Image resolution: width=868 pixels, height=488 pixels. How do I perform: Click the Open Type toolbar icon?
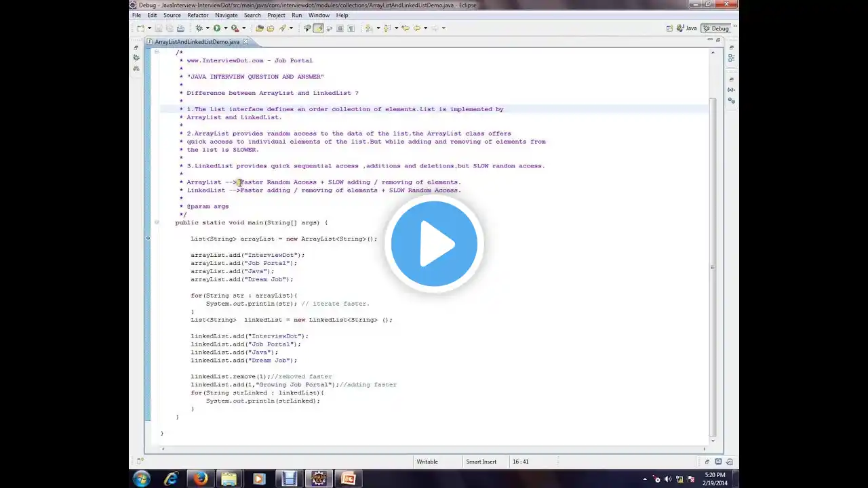(x=260, y=28)
